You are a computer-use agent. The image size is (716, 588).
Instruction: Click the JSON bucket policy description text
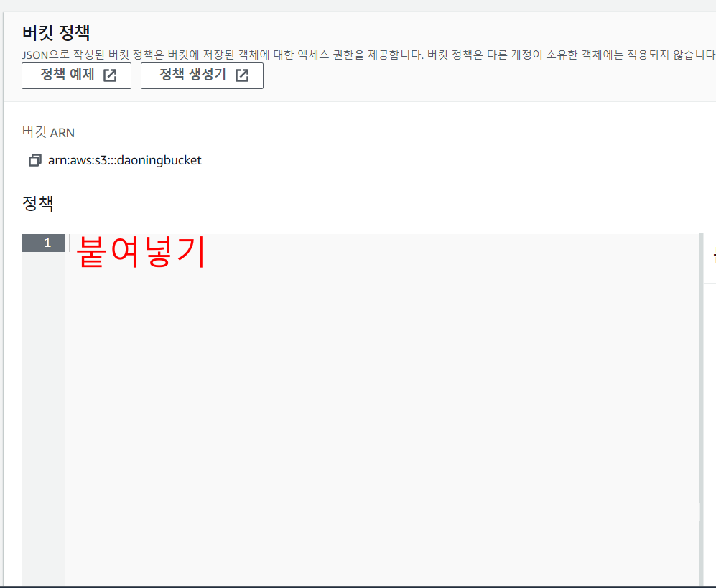coord(368,55)
